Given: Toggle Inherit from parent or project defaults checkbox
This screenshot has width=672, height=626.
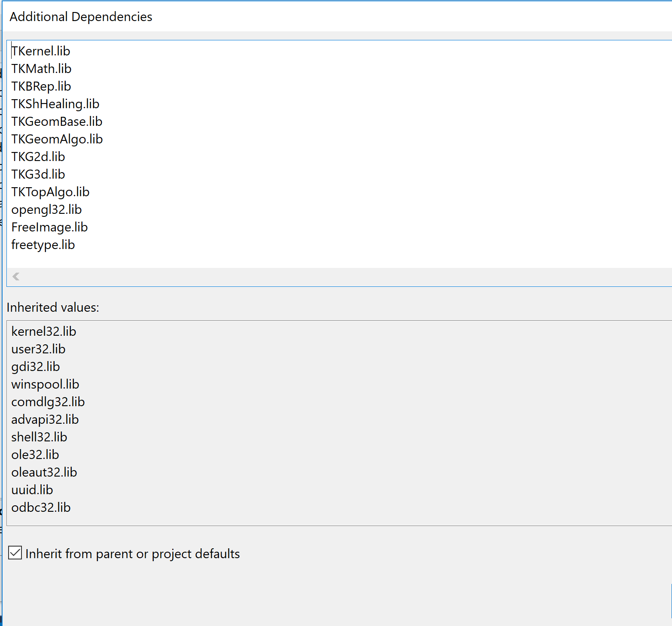Looking at the screenshot, I should click(15, 553).
